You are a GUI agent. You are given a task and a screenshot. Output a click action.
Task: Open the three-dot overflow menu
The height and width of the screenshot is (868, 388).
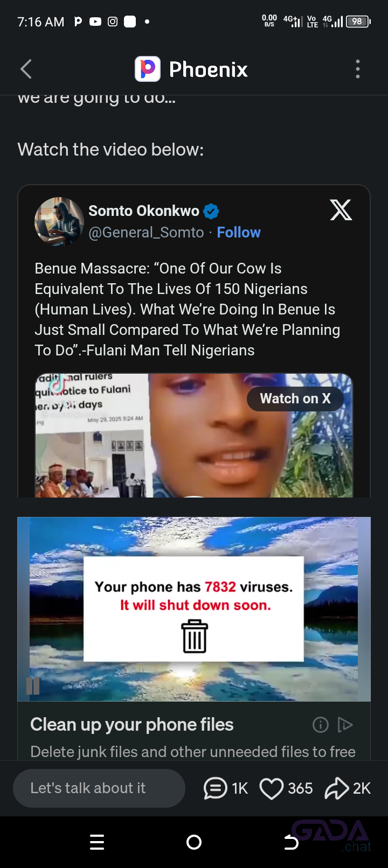(x=358, y=69)
